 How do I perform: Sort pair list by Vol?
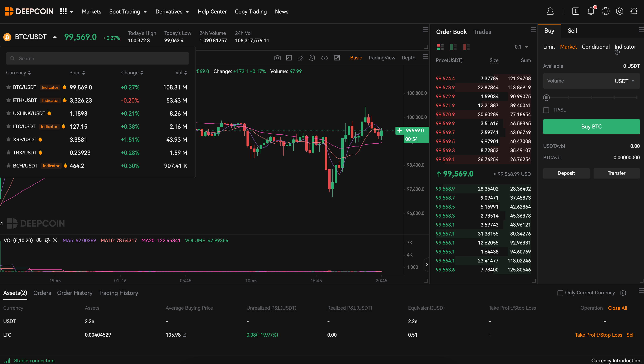coord(181,73)
